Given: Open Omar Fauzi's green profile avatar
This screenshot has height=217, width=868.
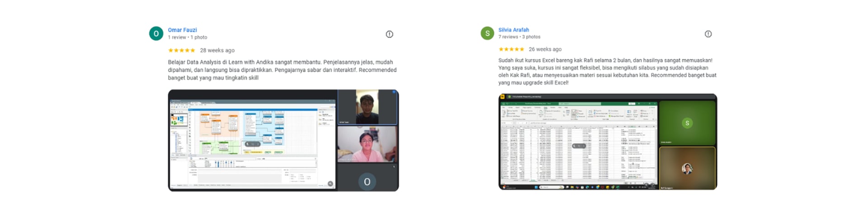Looking at the screenshot, I should pyautogui.click(x=156, y=33).
